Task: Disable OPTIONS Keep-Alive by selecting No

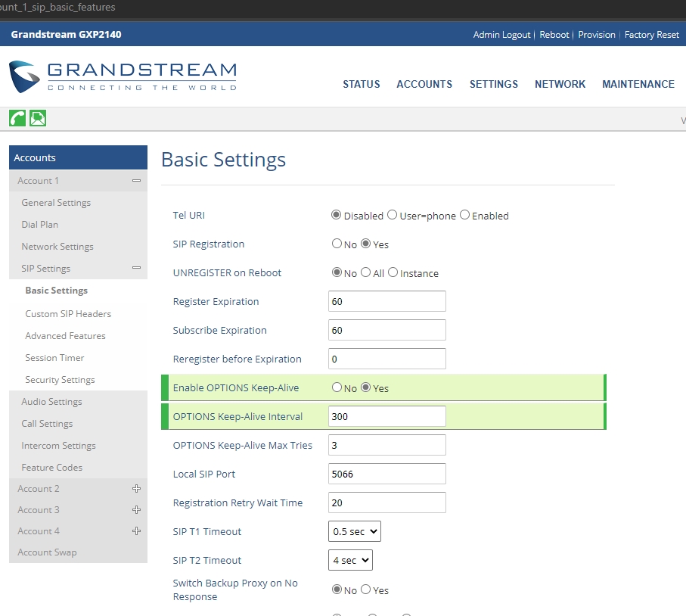Action: point(337,388)
